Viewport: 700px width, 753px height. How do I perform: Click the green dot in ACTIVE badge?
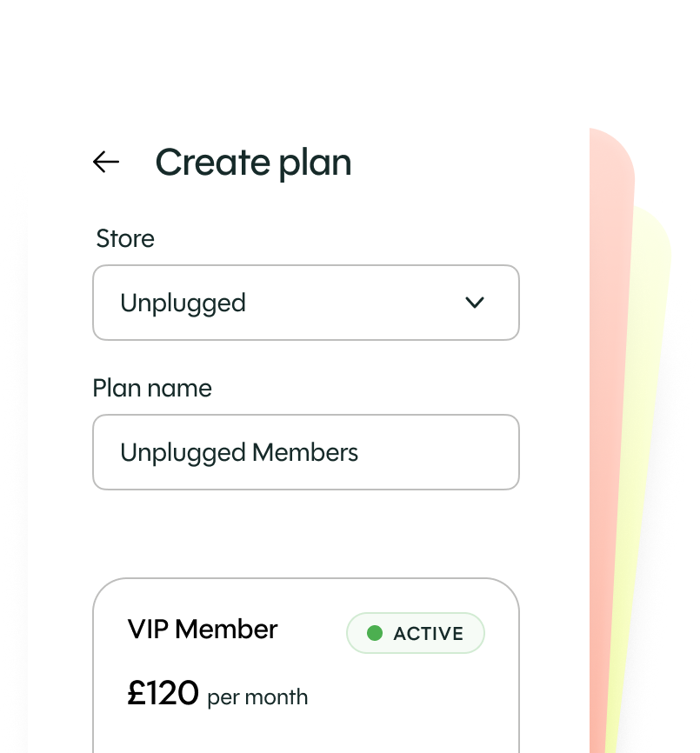pos(375,634)
